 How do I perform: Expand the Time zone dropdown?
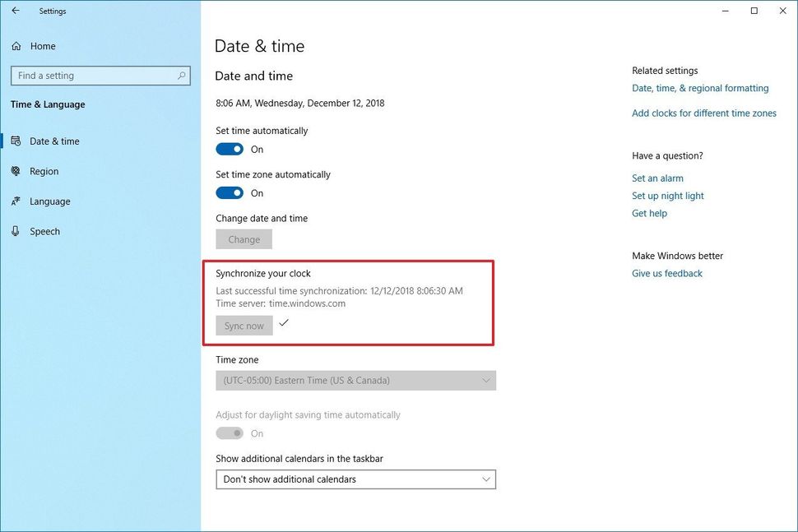pos(356,380)
